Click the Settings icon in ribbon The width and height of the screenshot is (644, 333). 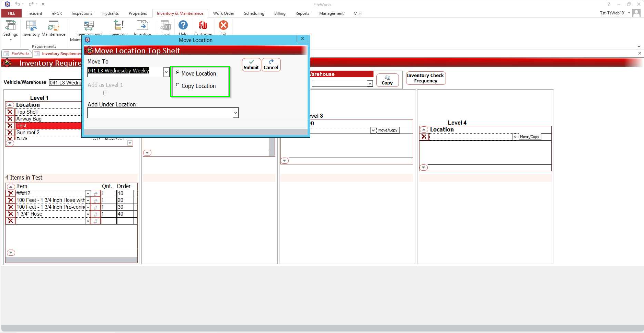pos(10,28)
